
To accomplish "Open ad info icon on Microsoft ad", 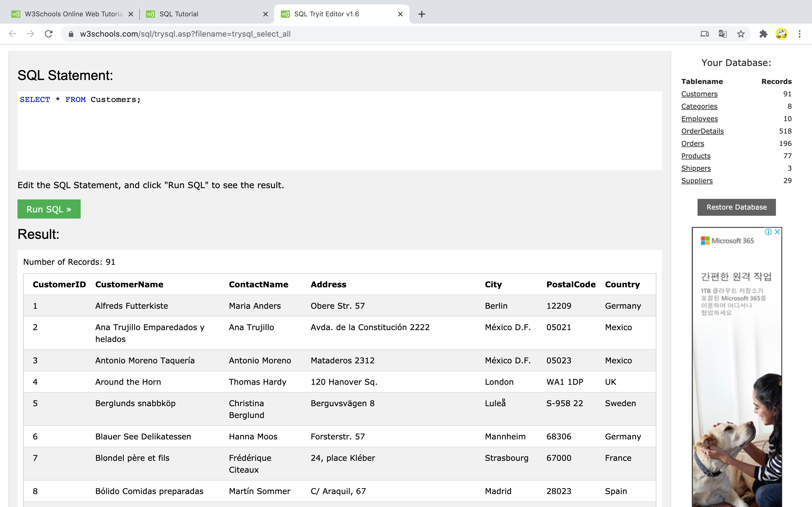I will tap(768, 232).
